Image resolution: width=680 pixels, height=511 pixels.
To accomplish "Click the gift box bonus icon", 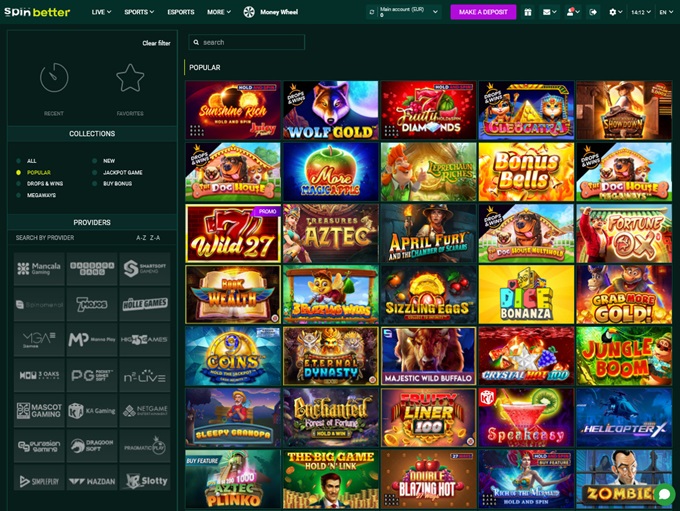I will pyautogui.click(x=528, y=12).
